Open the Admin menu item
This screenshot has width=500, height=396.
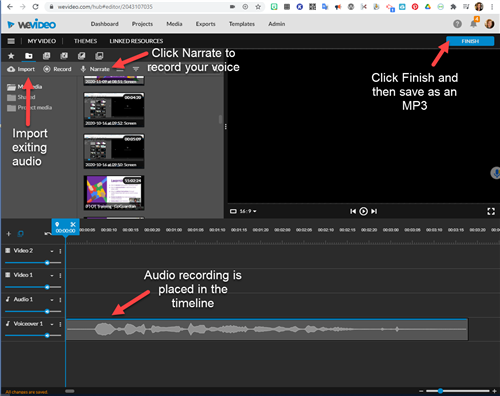pos(277,24)
